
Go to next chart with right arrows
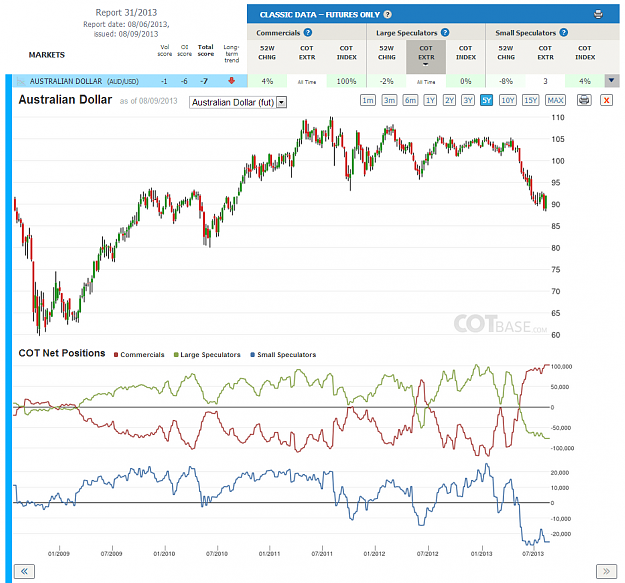(x=606, y=571)
